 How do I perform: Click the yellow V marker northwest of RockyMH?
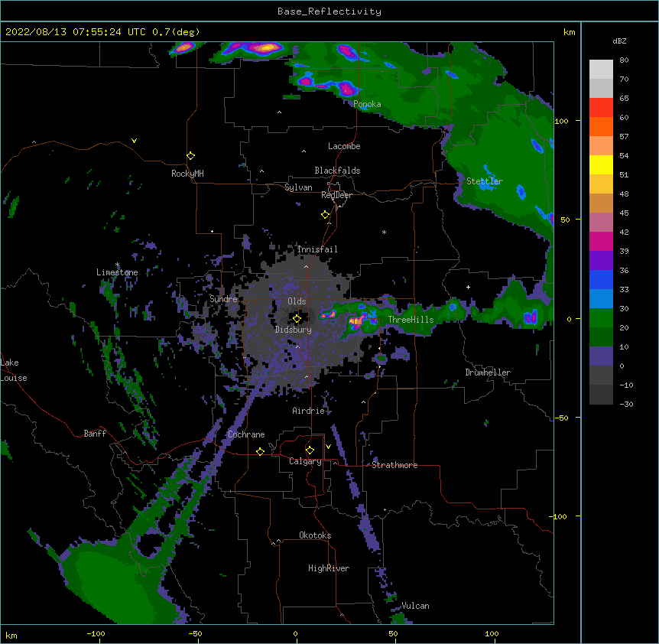(x=134, y=141)
